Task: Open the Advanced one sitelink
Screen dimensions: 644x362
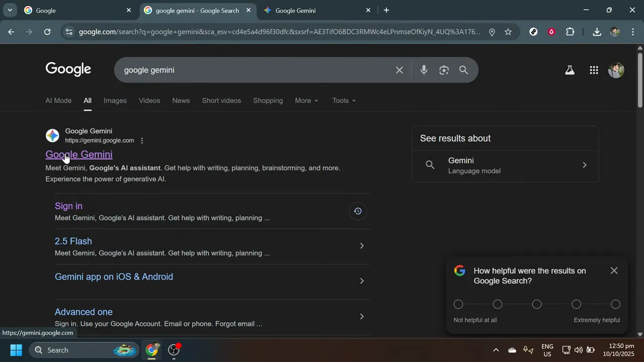Action: 84,312
